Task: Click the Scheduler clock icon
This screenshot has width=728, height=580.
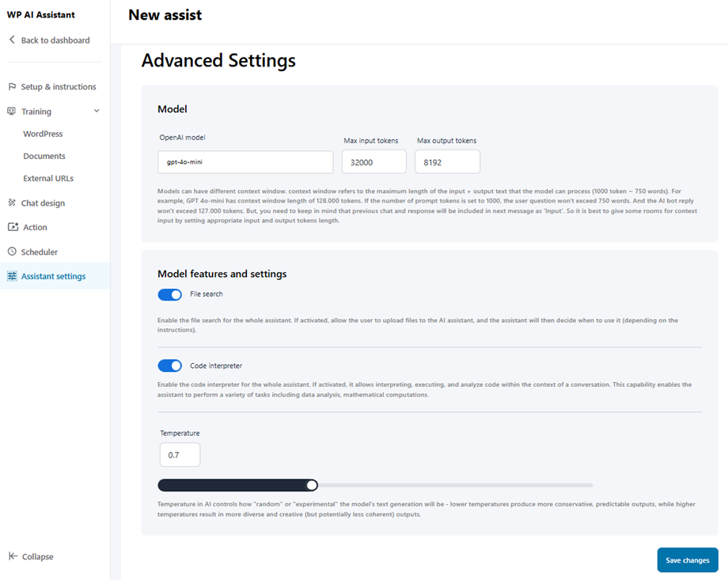Action: pyautogui.click(x=12, y=252)
